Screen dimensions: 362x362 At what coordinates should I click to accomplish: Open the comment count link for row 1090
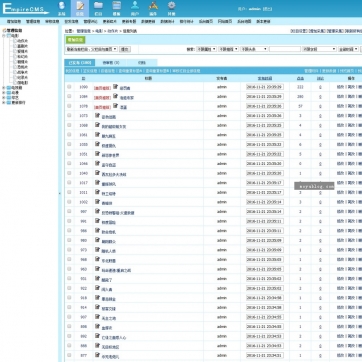pos(320,87)
